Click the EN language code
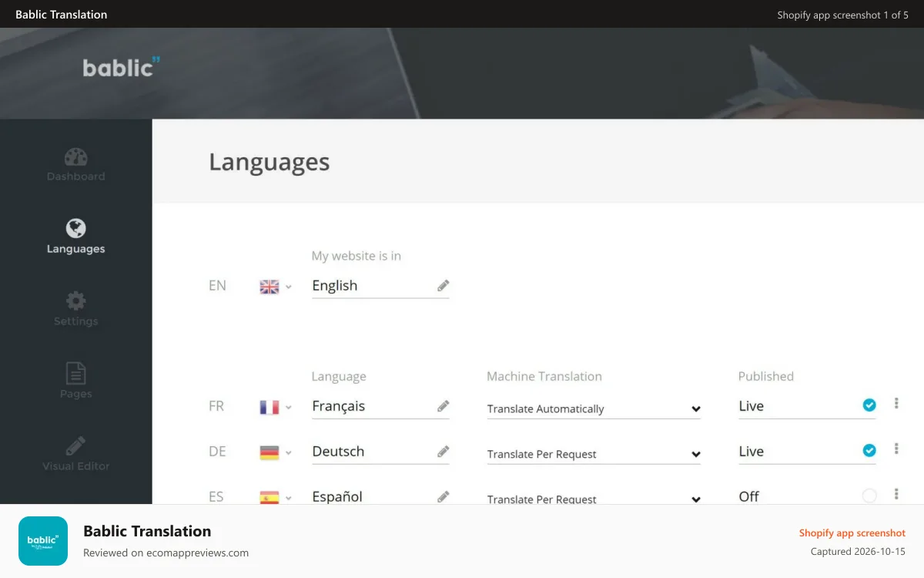The image size is (924, 578). point(217,285)
